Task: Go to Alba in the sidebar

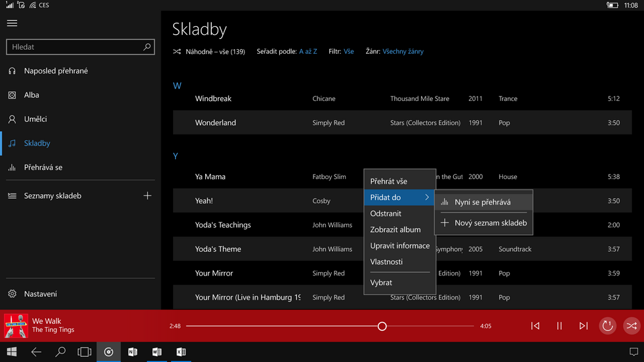Action: pyautogui.click(x=31, y=95)
